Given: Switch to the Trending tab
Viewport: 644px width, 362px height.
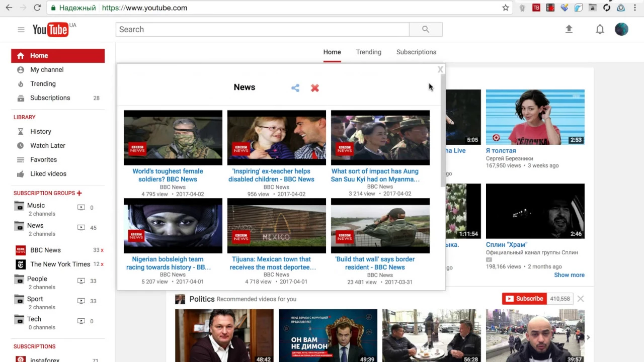Looking at the screenshot, I should point(369,52).
